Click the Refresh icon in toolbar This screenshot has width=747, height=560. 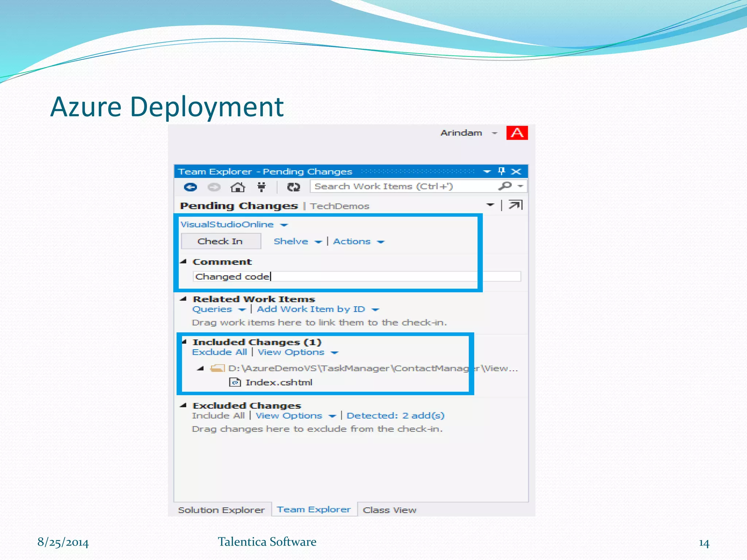pyautogui.click(x=293, y=187)
